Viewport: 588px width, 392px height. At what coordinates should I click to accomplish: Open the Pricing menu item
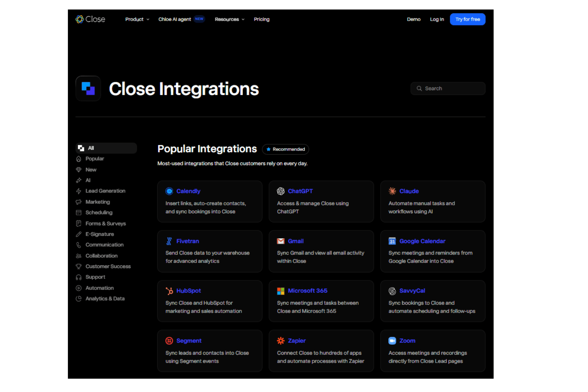261,19
